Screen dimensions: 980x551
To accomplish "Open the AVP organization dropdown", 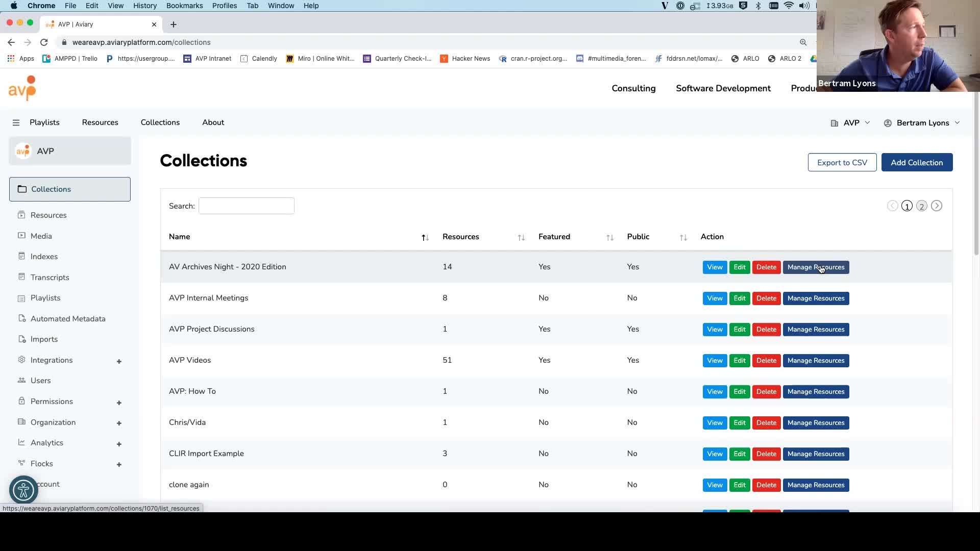I will point(850,123).
